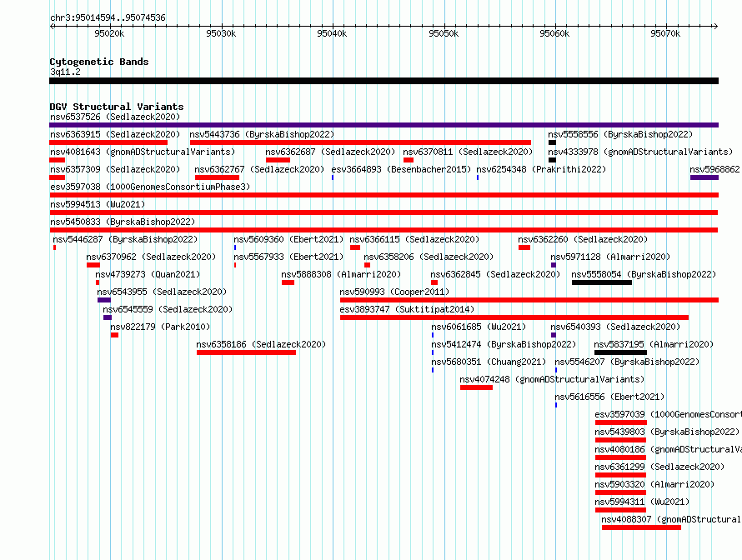The image size is (742, 560).
Task: Click the 95060k ruler tick label
Action: tap(554, 33)
